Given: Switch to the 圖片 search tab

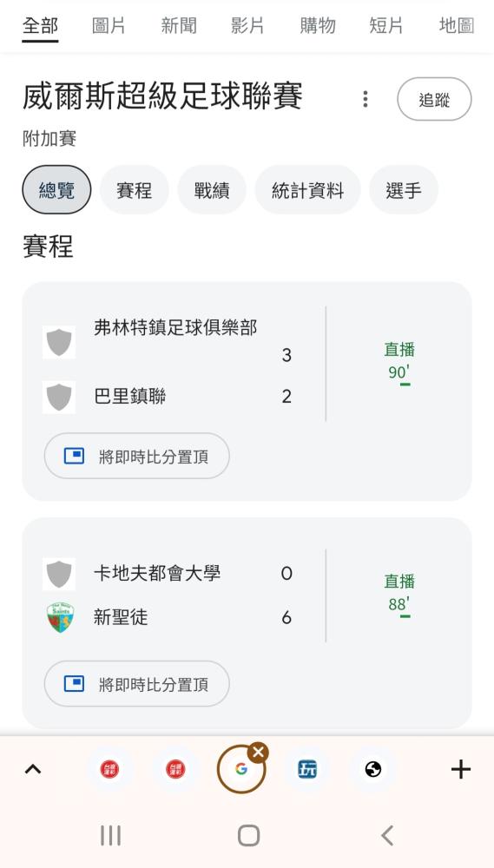Looking at the screenshot, I should click(x=109, y=26).
